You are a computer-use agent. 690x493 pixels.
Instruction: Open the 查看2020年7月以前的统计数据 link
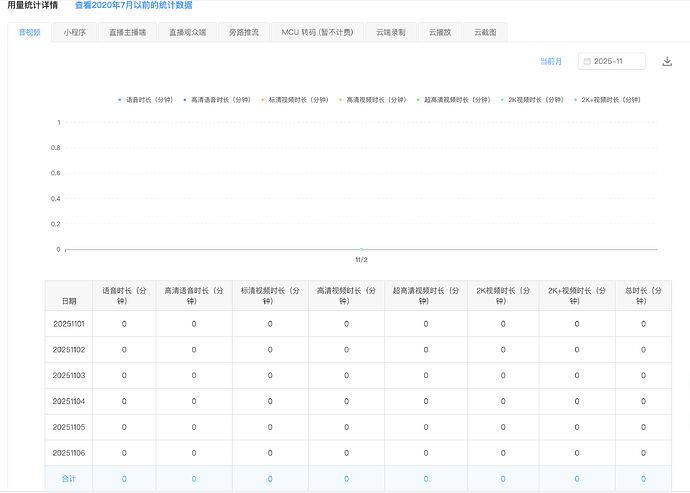(133, 6)
